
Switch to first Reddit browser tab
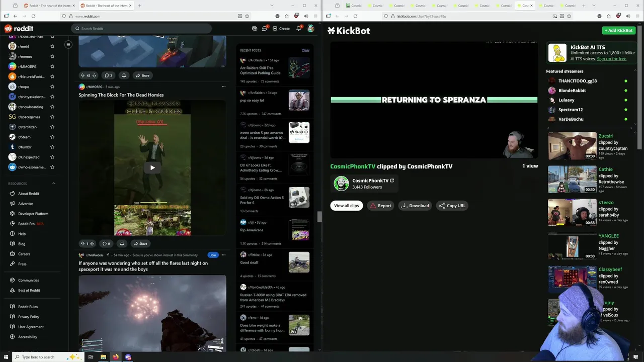(49, 6)
